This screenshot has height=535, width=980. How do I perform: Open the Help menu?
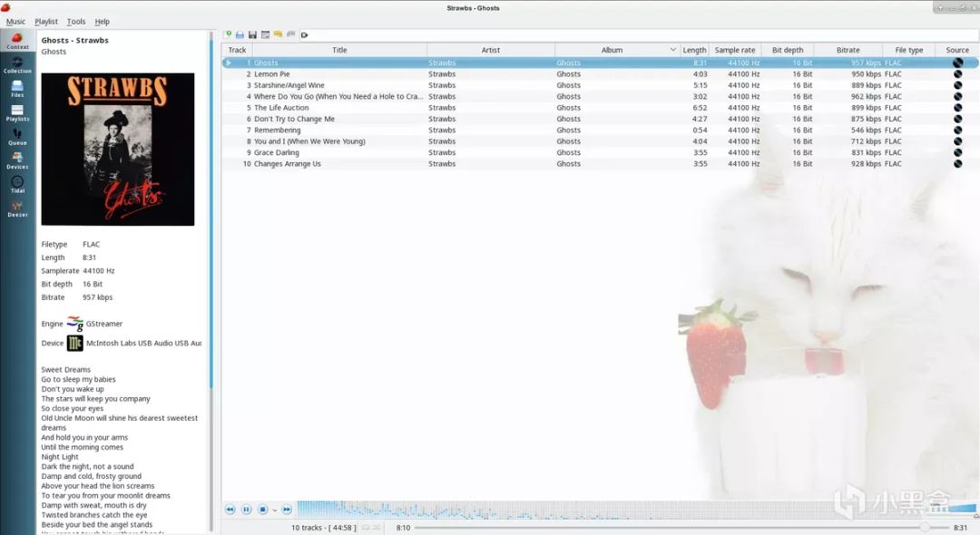pos(103,21)
